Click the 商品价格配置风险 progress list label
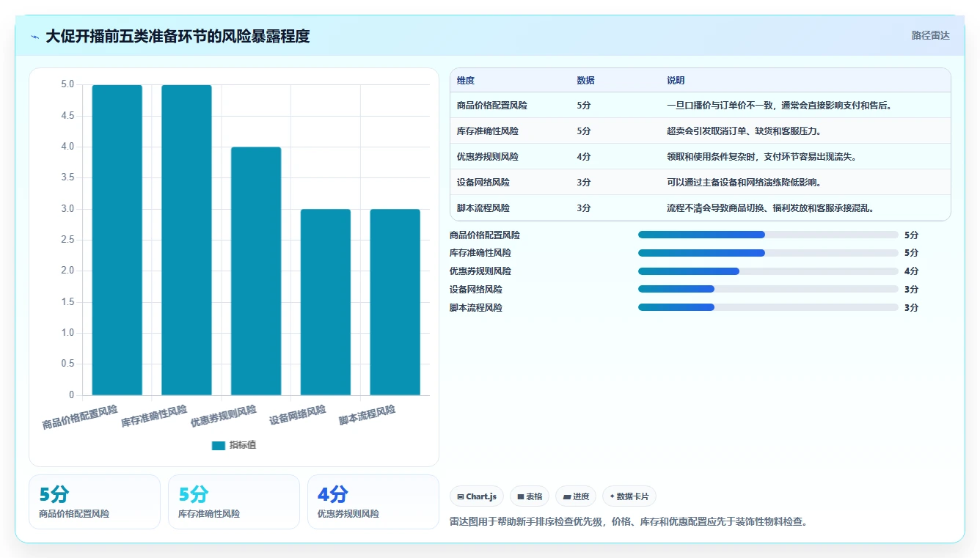This screenshot has width=980, height=558. point(485,235)
